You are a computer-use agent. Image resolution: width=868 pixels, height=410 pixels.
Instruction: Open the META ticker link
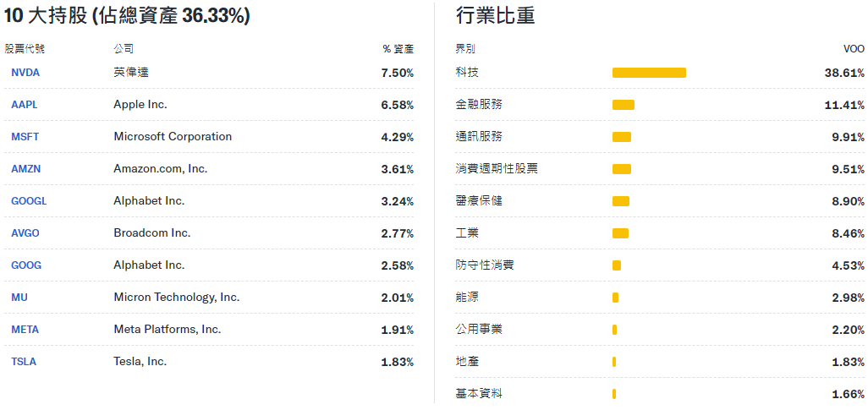pyautogui.click(x=25, y=329)
